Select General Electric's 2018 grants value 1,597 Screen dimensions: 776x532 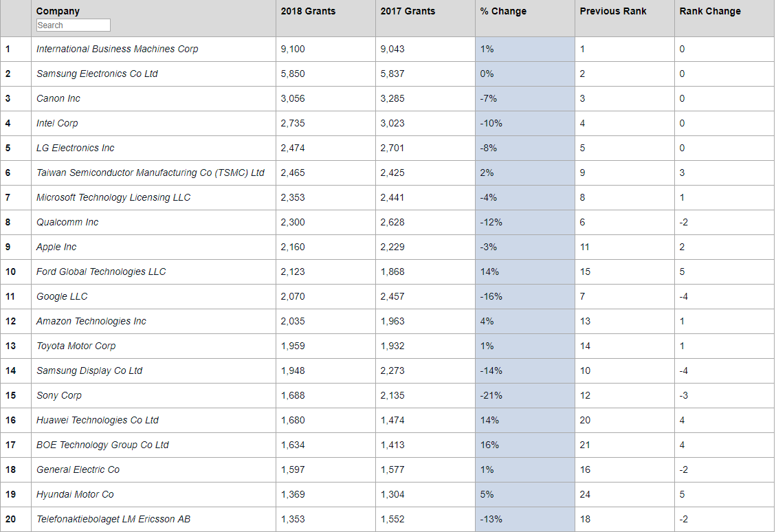point(293,469)
